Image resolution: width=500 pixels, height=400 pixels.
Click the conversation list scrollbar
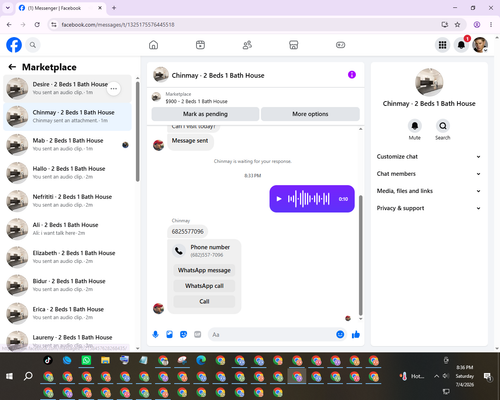pos(137,132)
